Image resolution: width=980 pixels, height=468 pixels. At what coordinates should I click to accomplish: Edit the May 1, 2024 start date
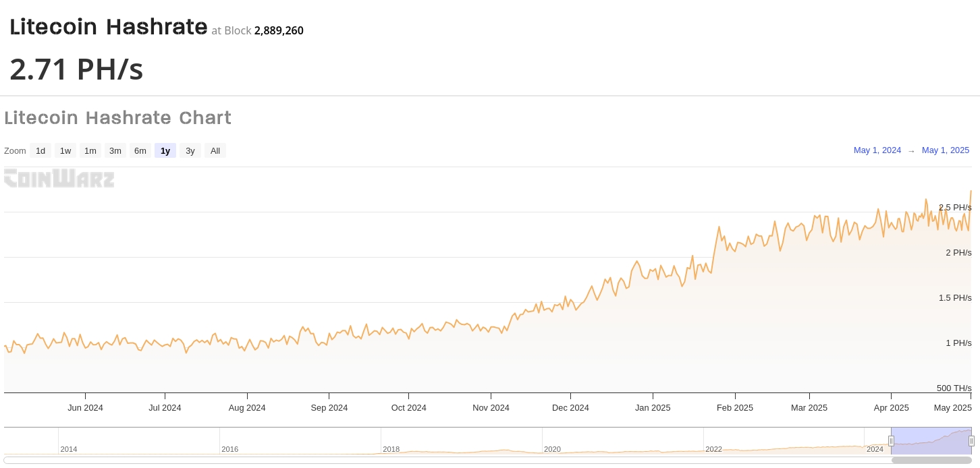(877, 150)
